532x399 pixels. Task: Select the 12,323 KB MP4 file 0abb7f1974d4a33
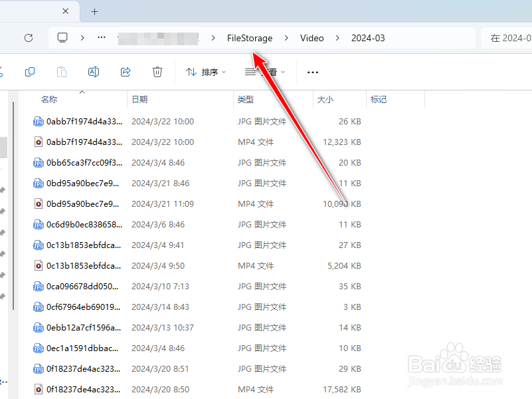click(x=197, y=142)
